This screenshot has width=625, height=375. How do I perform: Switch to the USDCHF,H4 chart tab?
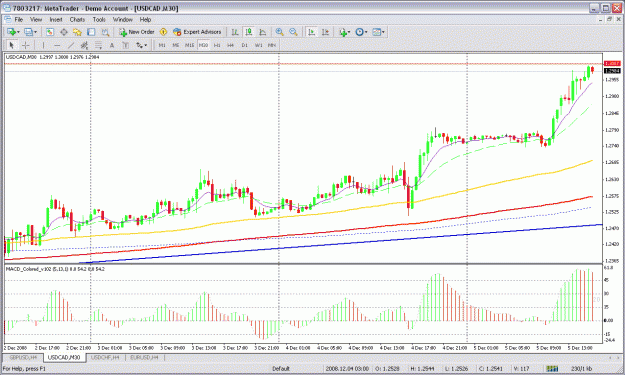[x=105, y=357]
